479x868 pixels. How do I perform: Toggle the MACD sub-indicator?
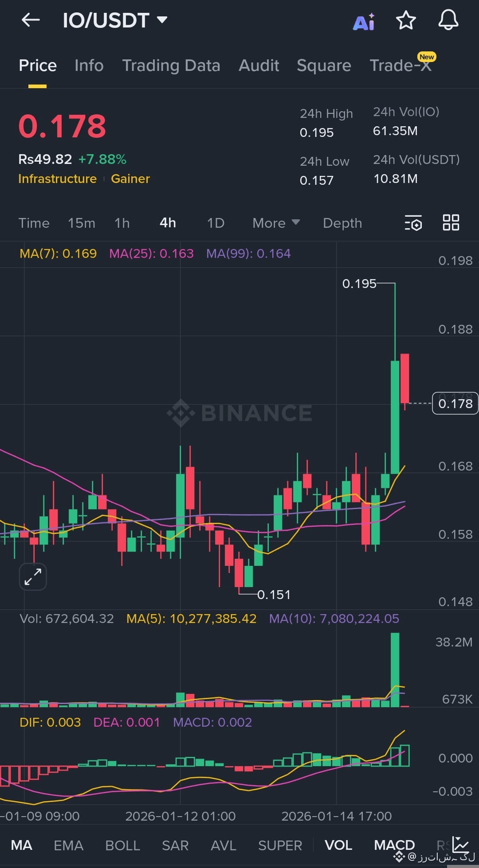pos(394,845)
